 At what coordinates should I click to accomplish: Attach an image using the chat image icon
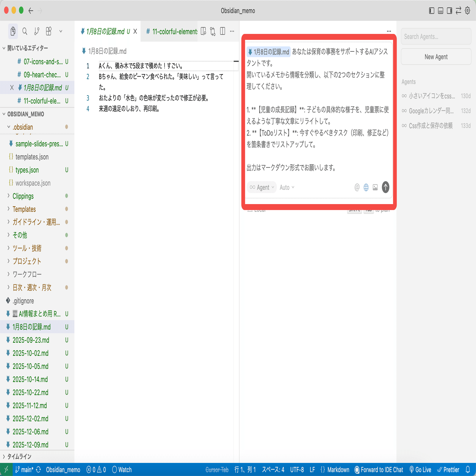pyautogui.click(x=375, y=187)
